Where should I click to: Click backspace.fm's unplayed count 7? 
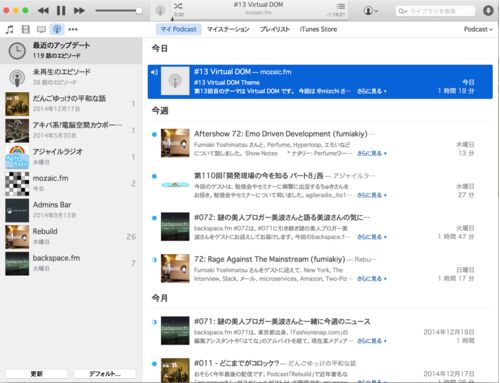[x=133, y=263]
